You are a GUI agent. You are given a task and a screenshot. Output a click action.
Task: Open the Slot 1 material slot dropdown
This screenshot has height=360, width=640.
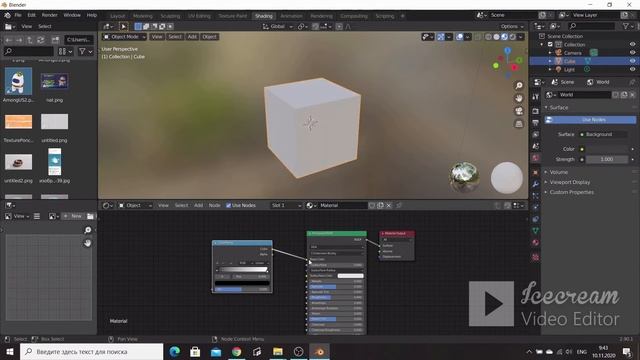click(x=286, y=205)
